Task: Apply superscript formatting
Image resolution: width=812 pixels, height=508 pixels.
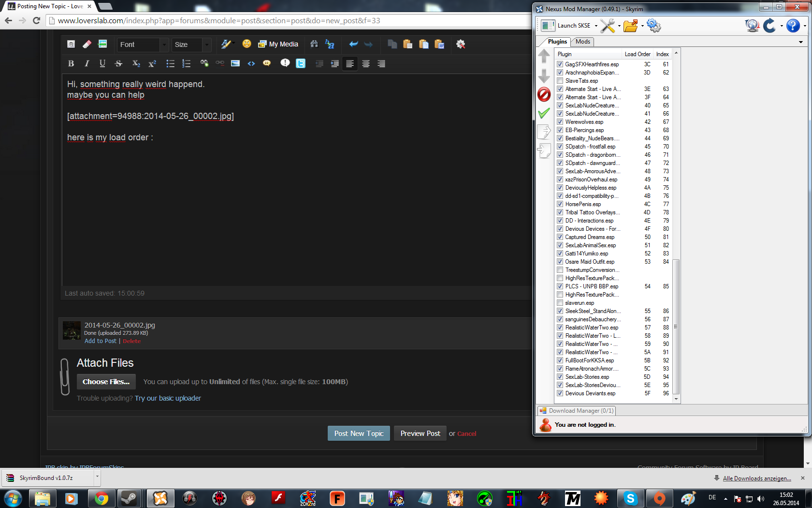Action: (152, 63)
